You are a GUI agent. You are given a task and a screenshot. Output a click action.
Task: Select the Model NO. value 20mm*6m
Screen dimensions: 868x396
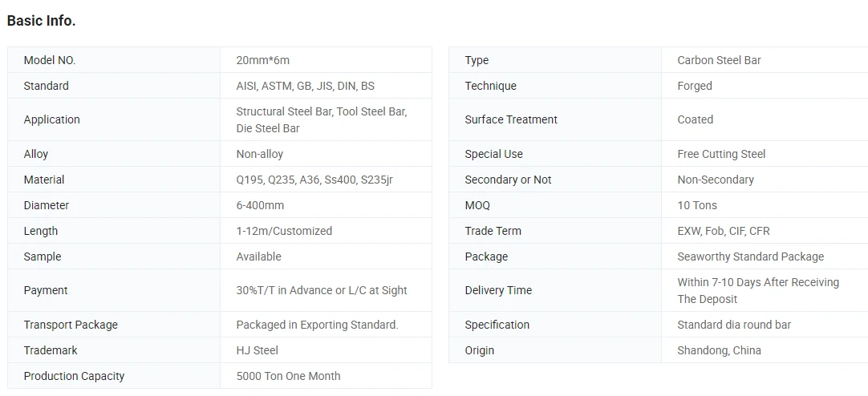(263, 60)
